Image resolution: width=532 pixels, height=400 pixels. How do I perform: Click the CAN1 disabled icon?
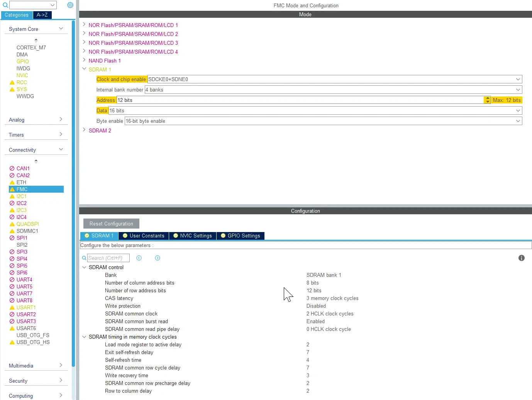(x=12, y=169)
